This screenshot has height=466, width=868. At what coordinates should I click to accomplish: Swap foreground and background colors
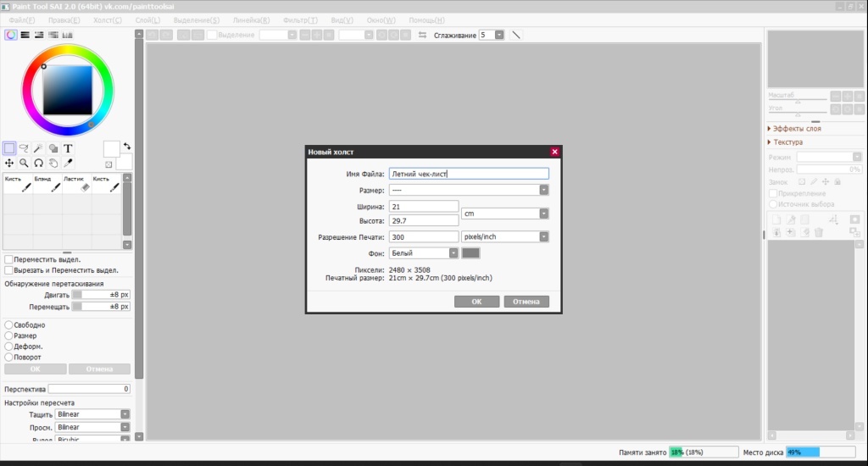click(x=127, y=146)
